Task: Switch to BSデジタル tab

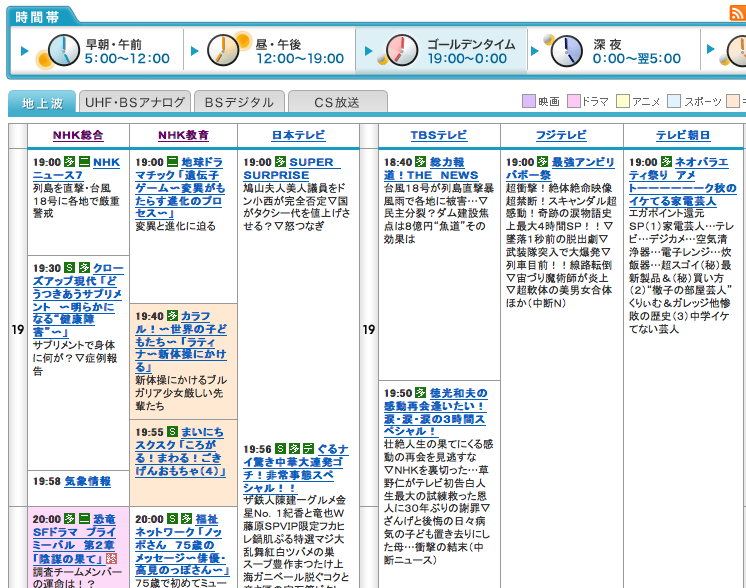Action: [x=239, y=102]
